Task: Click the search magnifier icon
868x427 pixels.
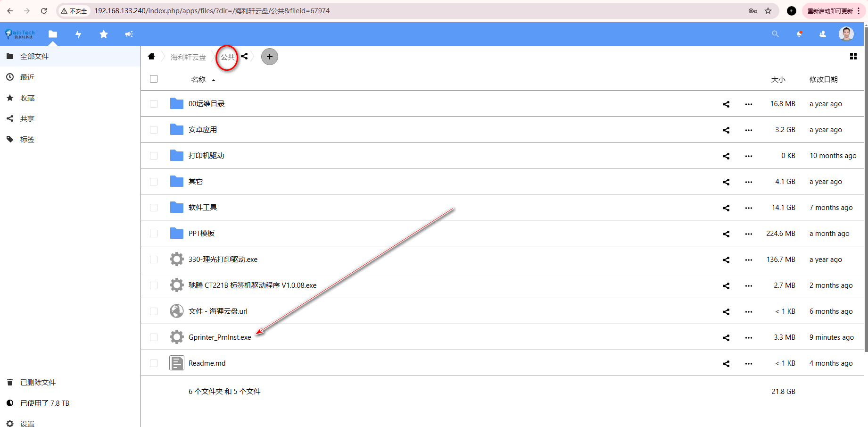Action: [775, 34]
